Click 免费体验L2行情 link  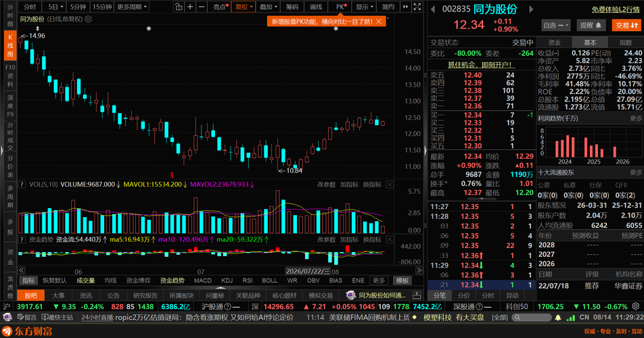point(616,9)
